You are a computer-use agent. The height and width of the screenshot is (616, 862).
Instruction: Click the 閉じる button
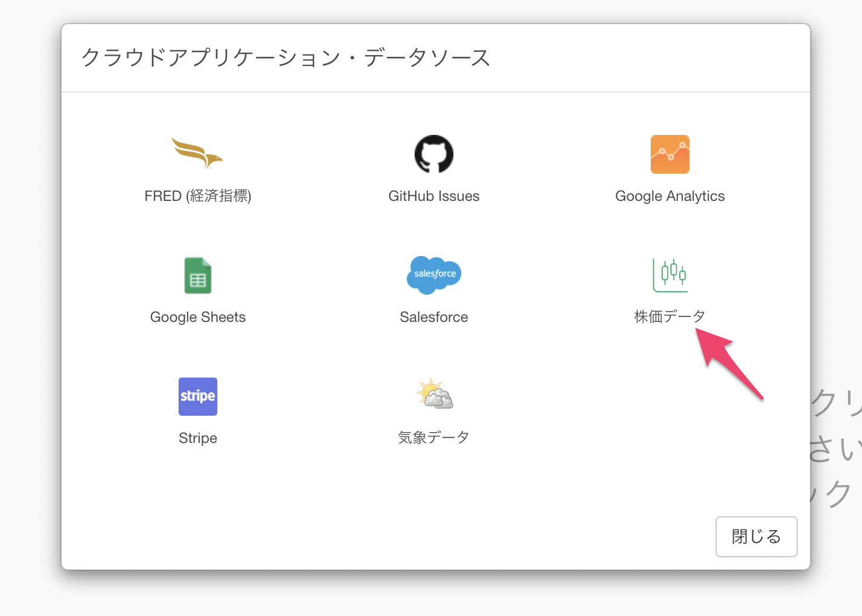757,537
